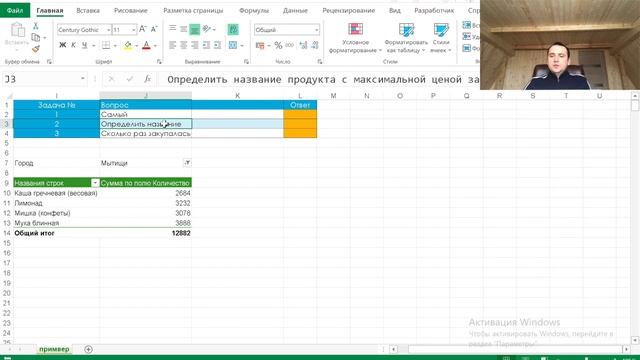
Task: Click the Merge and Center icon
Action: [x=233, y=45]
